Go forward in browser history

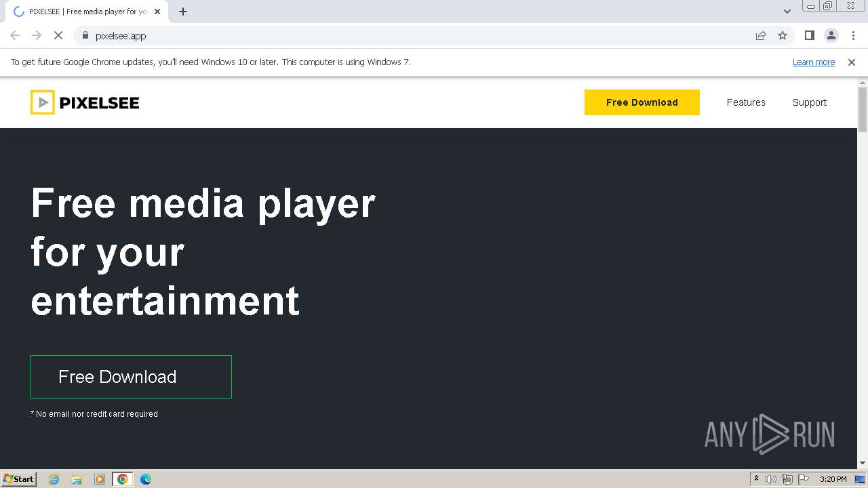tap(37, 36)
